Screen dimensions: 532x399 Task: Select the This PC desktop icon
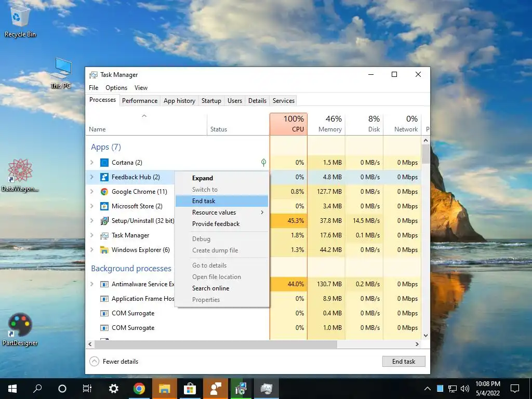tap(61, 73)
